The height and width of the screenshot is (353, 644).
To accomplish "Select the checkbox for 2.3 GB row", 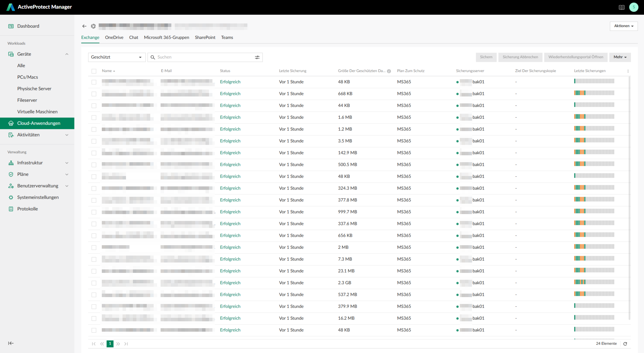I will tap(94, 283).
